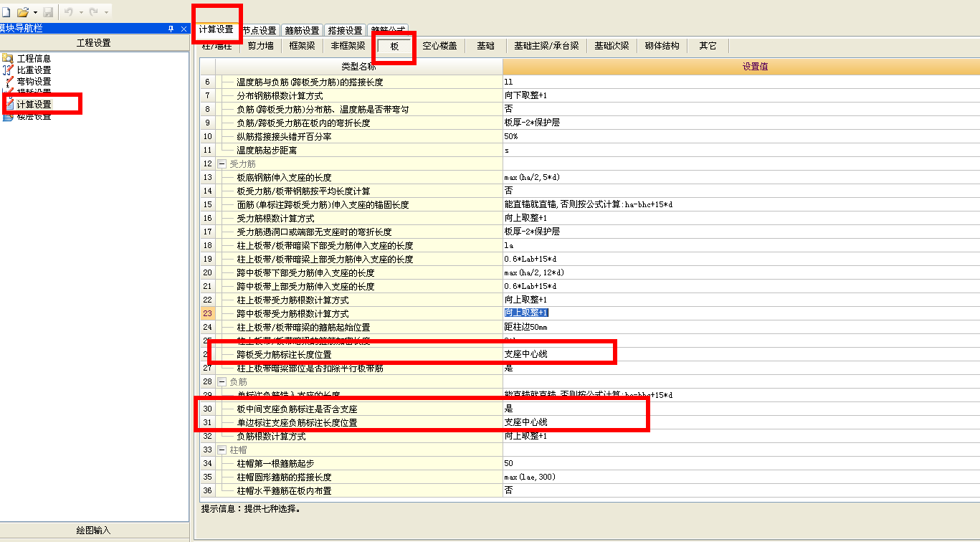Select the value cell 向下取整+1 in row 7
This screenshot has height=542, width=980.
click(741, 95)
